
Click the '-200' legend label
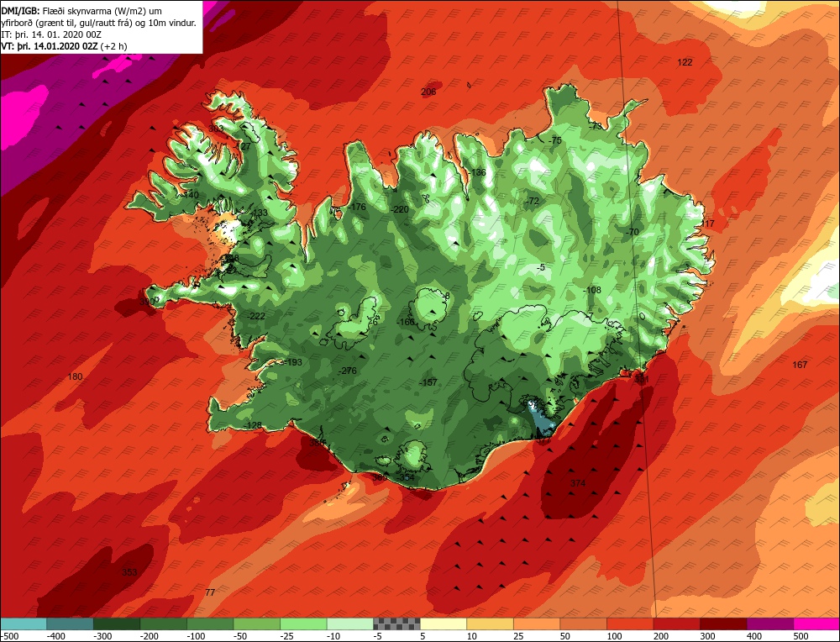coord(149,636)
